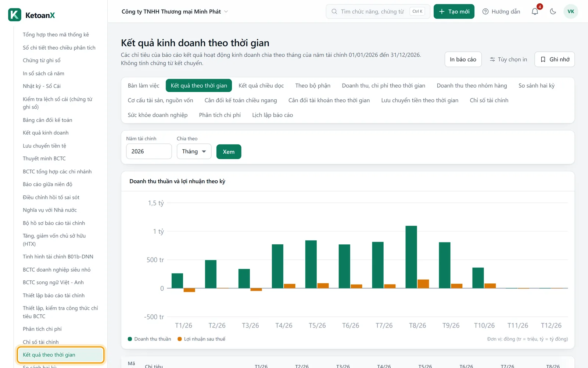588x368 pixels.
Task: Open Lưu chuyển tiền theo thời gian tab
Action: click(x=420, y=100)
